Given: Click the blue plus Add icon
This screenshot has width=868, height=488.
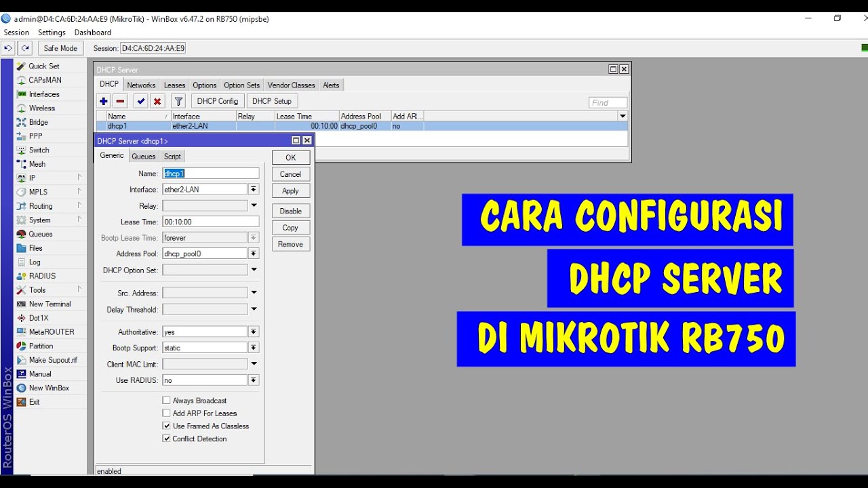Looking at the screenshot, I should click(x=104, y=101).
